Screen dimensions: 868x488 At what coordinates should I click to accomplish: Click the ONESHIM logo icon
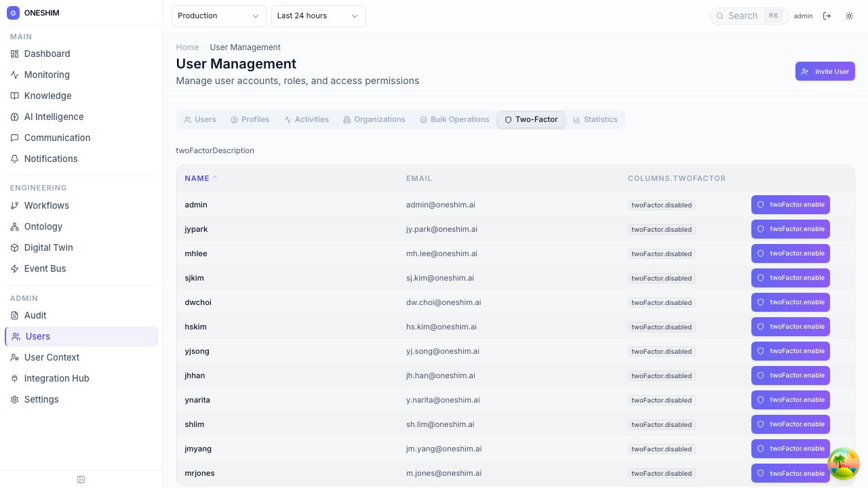[x=13, y=13]
